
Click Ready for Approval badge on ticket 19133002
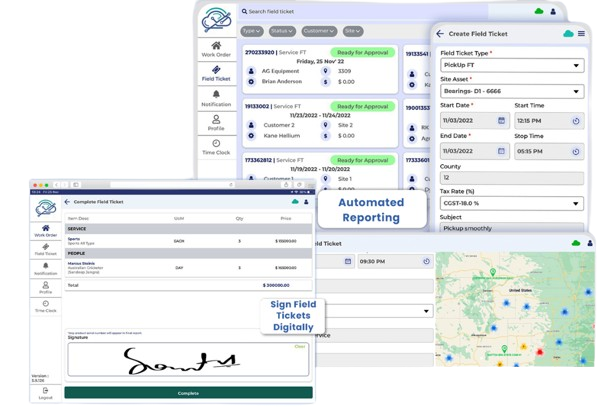click(363, 106)
